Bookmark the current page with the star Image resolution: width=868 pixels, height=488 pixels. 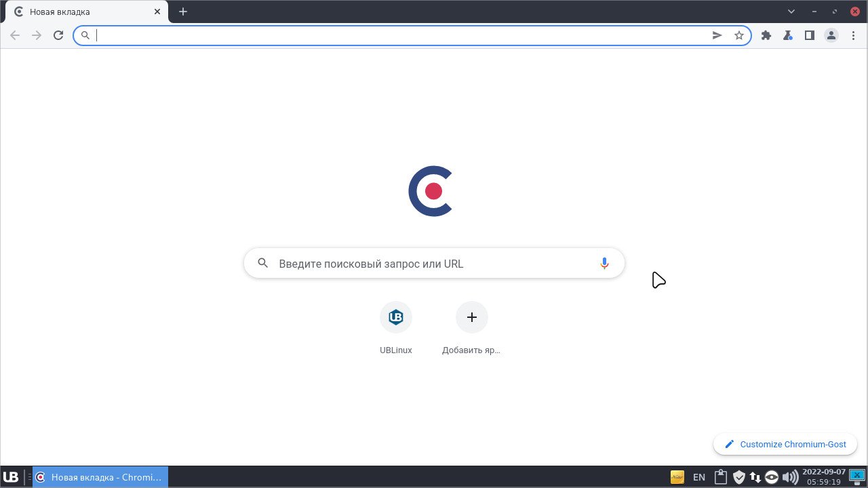[x=738, y=35]
